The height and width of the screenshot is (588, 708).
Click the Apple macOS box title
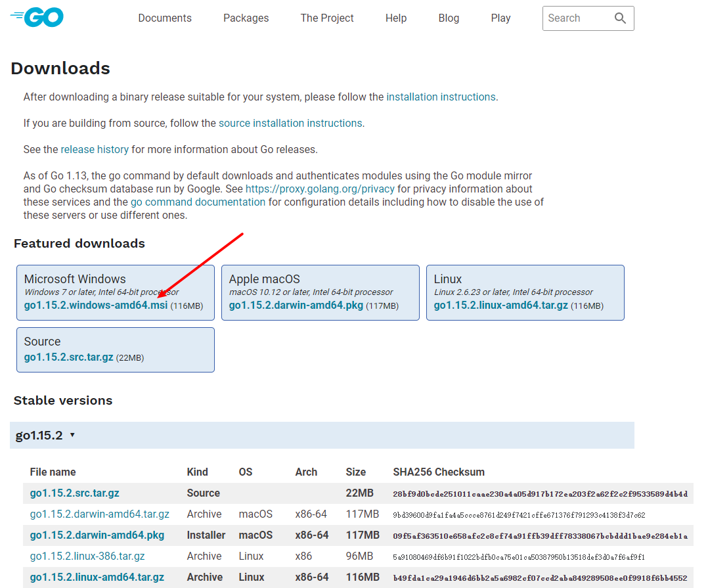click(264, 279)
